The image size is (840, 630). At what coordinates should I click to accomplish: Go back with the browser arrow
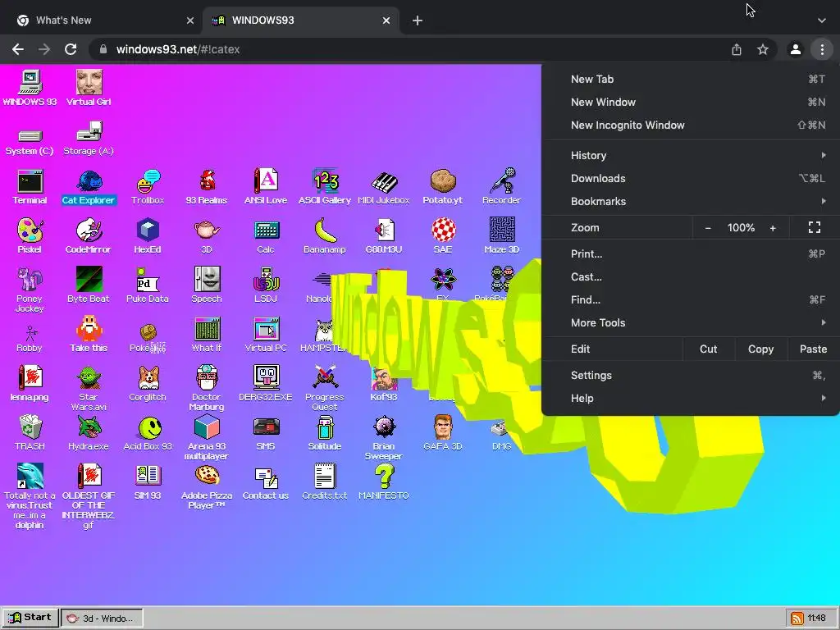(x=18, y=49)
